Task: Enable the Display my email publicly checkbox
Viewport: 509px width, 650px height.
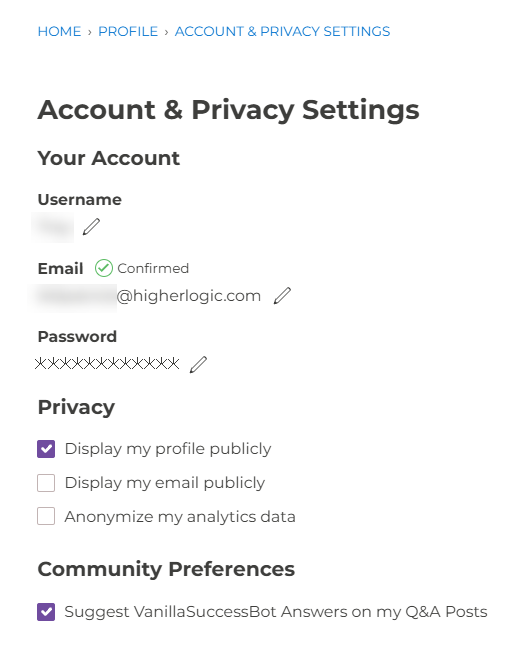Action: pyautogui.click(x=46, y=483)
